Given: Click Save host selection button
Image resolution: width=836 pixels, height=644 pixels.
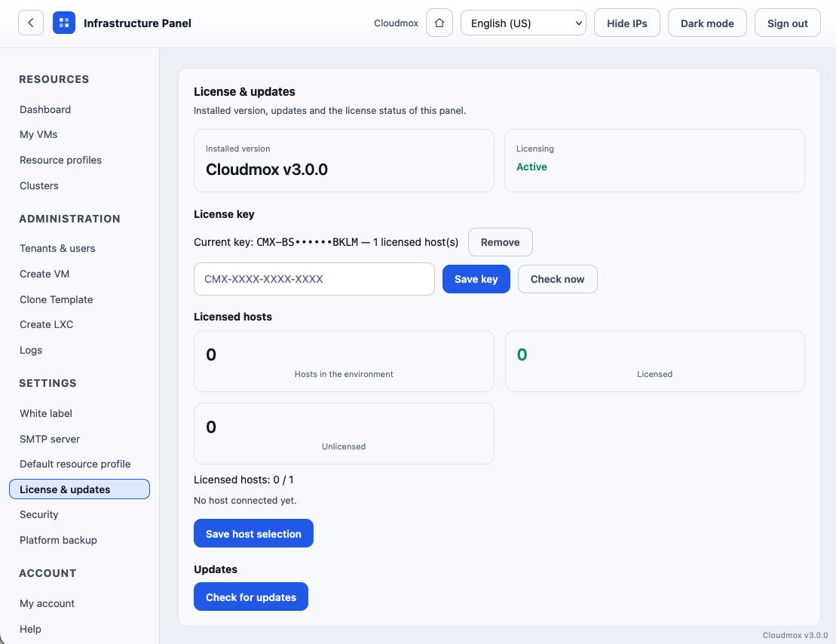Looking at the screenshot, I should (253, 534).
